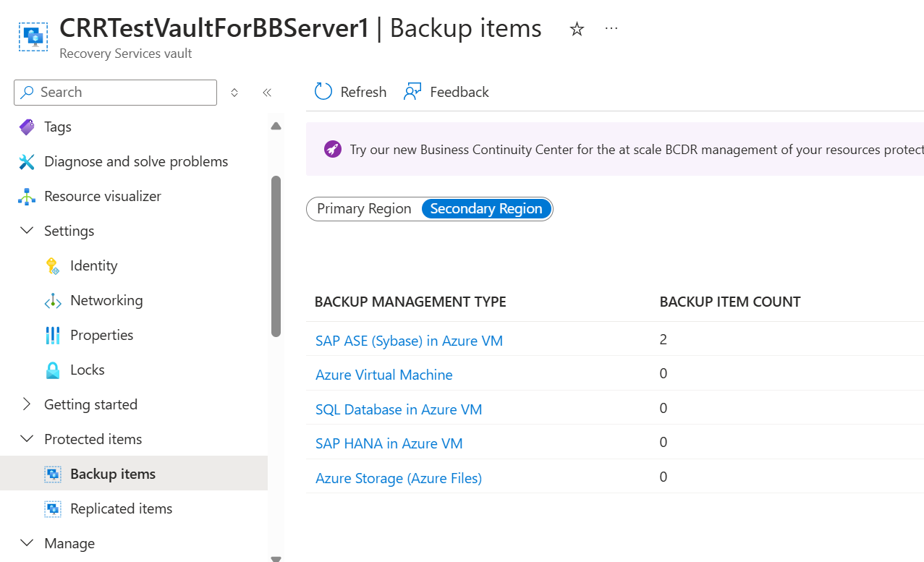Open the more options ellipsis

click(611, 29)
